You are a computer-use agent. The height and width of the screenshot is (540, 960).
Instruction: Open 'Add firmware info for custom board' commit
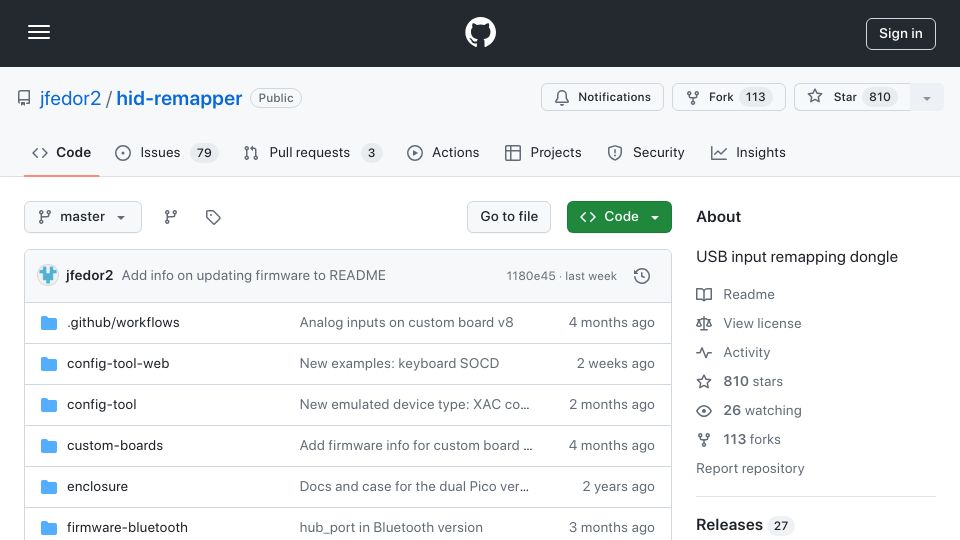(416, 446)
